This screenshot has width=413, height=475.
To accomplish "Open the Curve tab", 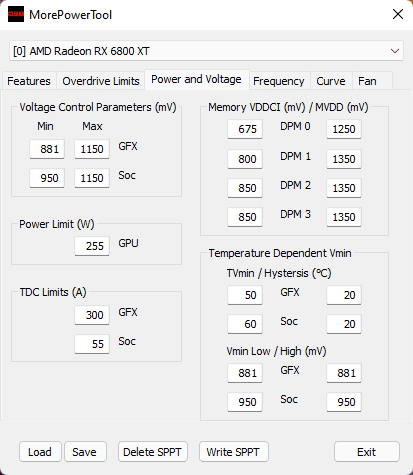I will (331, 81).
